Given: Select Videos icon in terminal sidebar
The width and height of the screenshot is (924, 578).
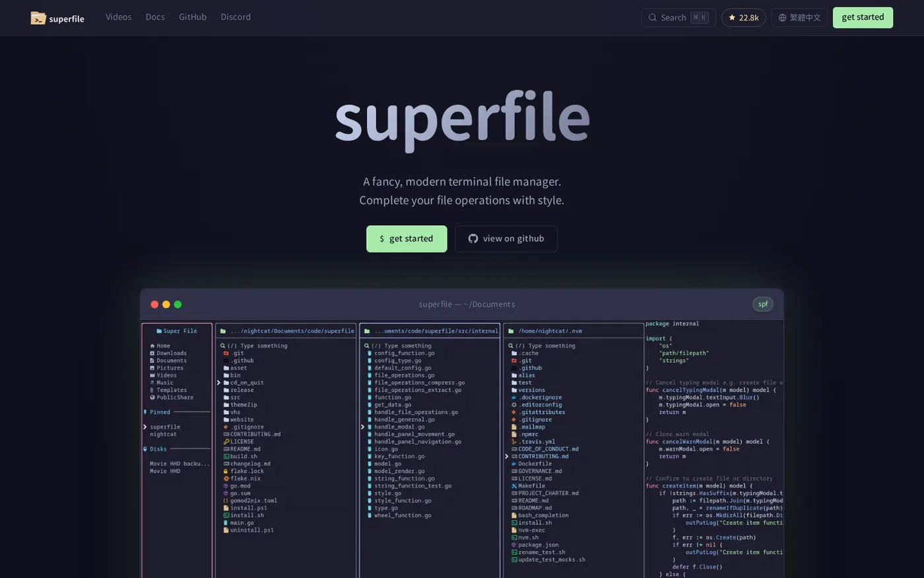Looking at the screenshot, I should tap(152, 375).
